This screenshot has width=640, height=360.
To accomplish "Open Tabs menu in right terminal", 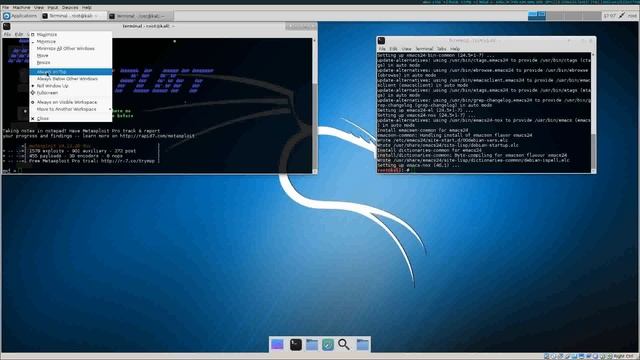I will point(442,49).
